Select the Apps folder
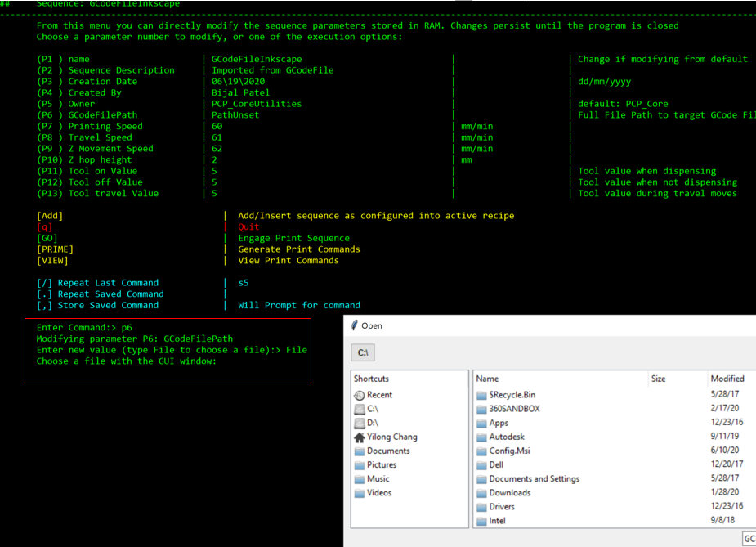The image size is (756, 547). click(x=499, y=423)
